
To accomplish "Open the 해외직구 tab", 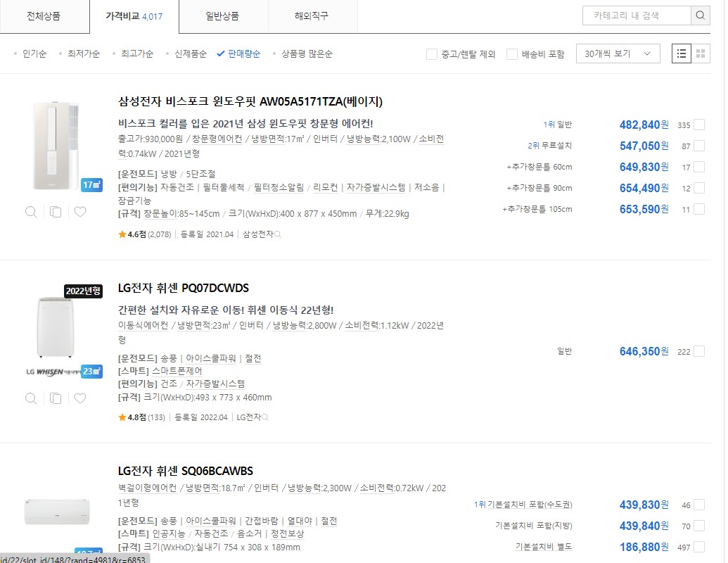I will pos(312,16).
